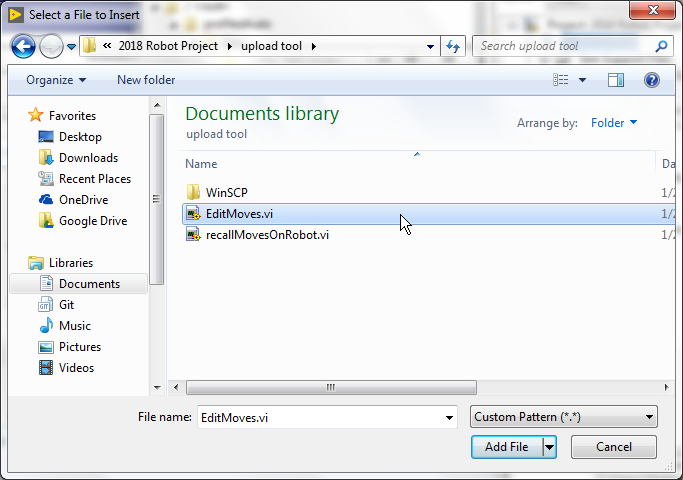Select the EditMoves.vi file
Viewport: 683px width, 480px height.
point(239,213)
